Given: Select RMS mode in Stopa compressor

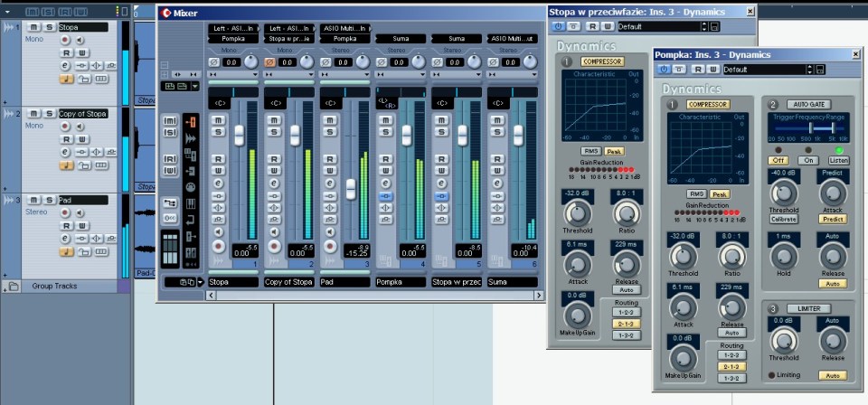Looking at the screenshot, I should pos(590,151).
